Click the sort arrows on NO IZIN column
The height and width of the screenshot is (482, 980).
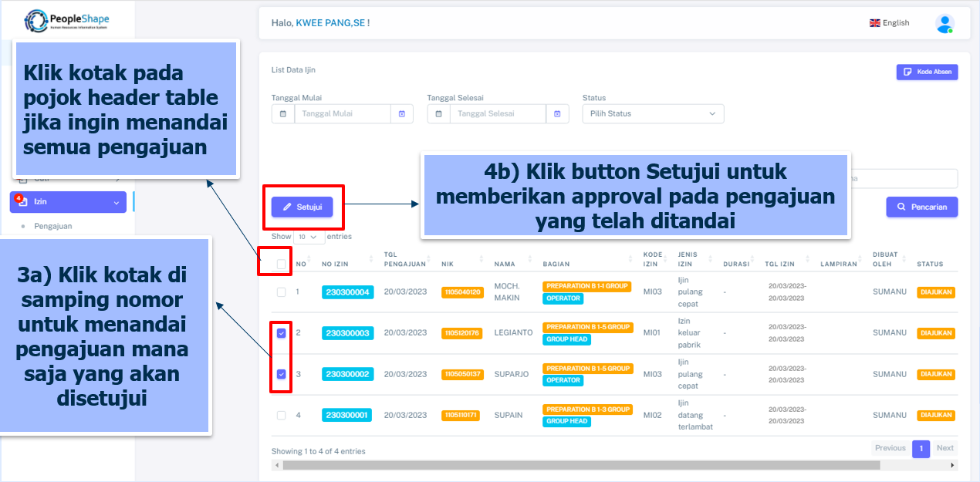click(x=370, y=260)
